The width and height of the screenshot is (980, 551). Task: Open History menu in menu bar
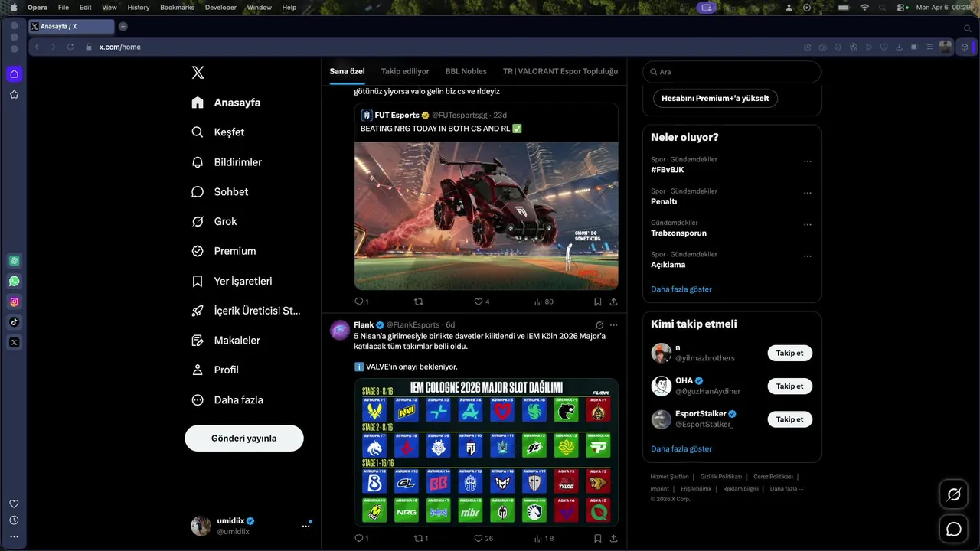pos(139,7)
